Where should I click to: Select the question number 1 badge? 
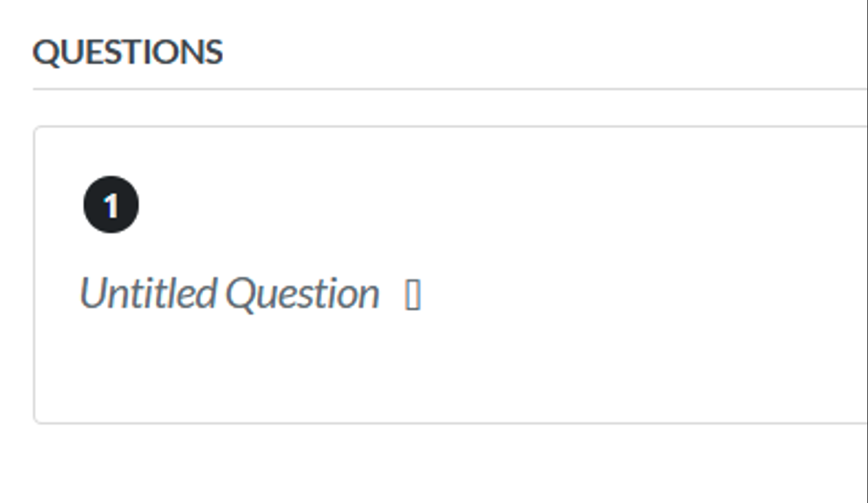point(111,205)
